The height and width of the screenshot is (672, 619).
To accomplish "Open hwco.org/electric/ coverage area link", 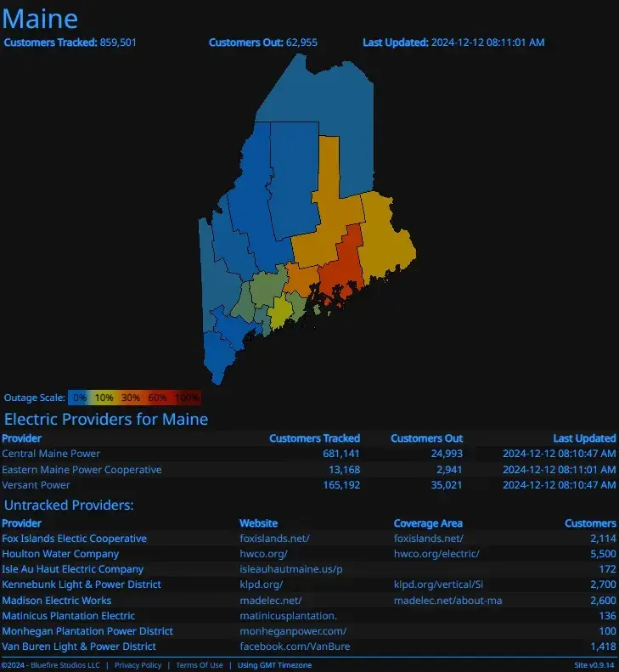I will [436, 554].
